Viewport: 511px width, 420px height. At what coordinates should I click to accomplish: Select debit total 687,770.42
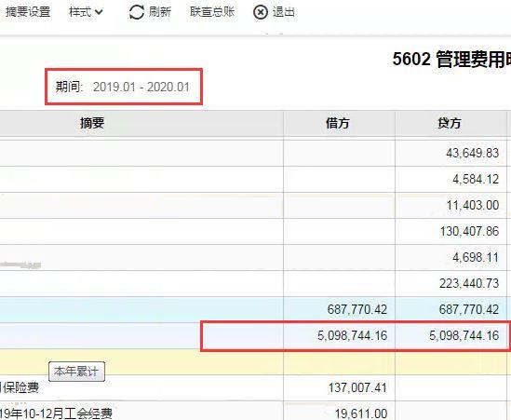357,309
